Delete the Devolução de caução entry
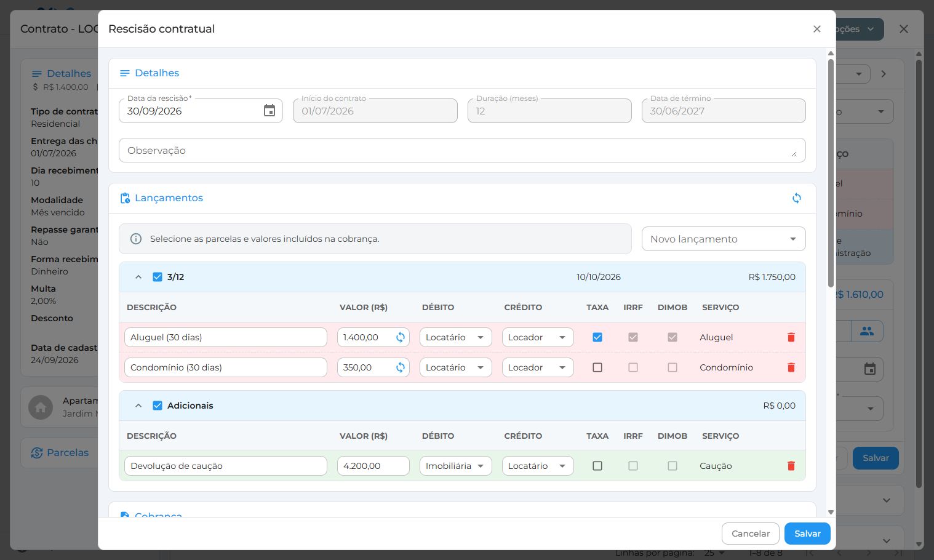This screenshot has height=560, width=934. coord(791,466)
